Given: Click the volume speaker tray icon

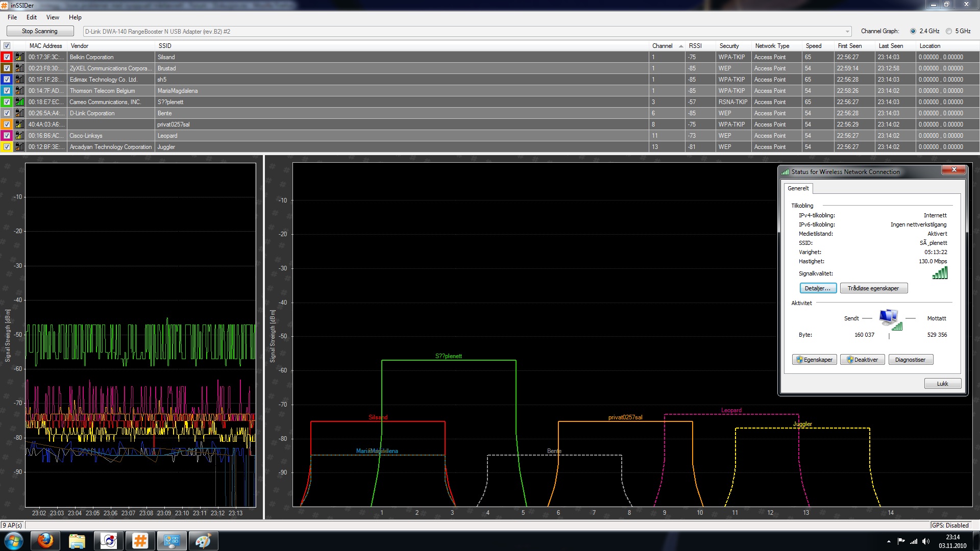Looking at the screenshot, I should click(x=926, y=541).
